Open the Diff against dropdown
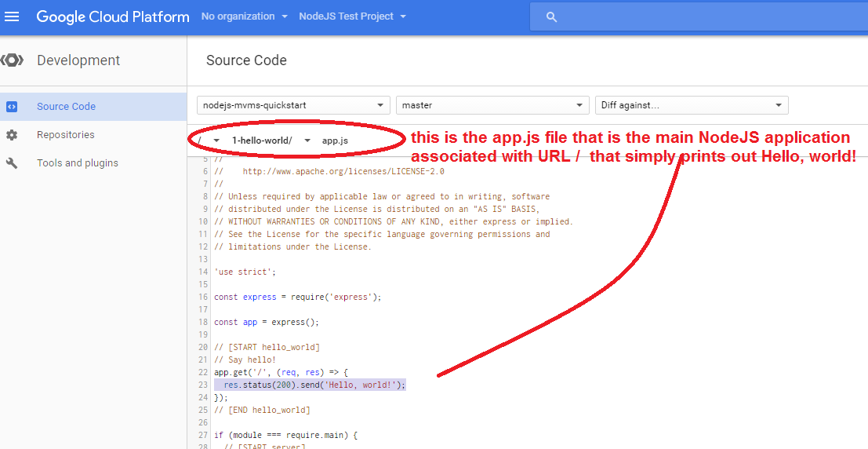This screenshot has width=868, height=449. click(x=692, y=105)
